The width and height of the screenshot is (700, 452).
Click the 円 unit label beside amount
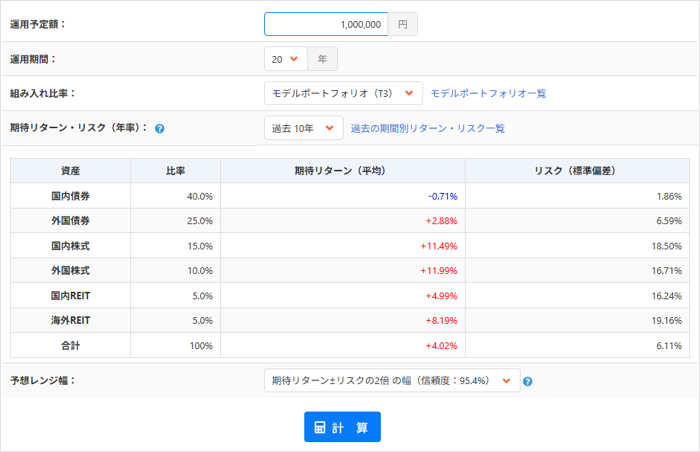(x=402, y=24)
